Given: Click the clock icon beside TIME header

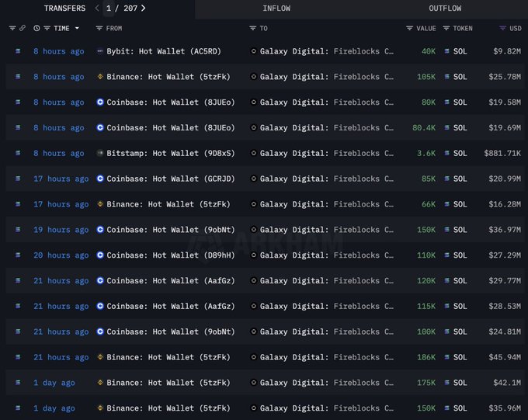Looking at the screenshot, I should click(x=36, y=28).
